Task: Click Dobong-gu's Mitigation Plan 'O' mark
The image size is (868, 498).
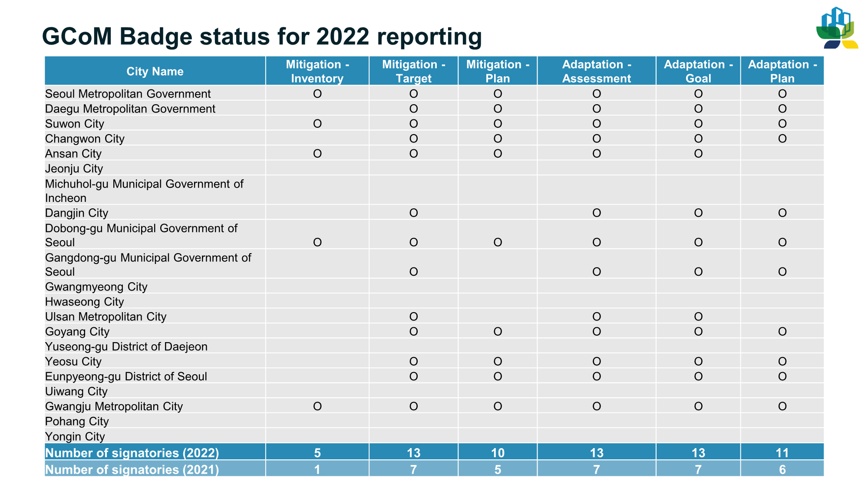Action: click(x=498, y=242)
